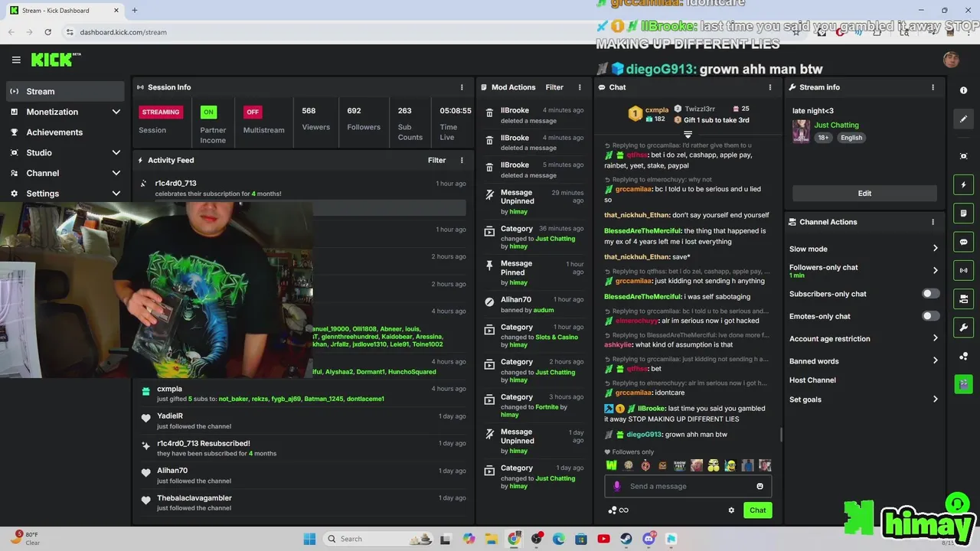Open the emoji picker in message box

coord(759,486)
